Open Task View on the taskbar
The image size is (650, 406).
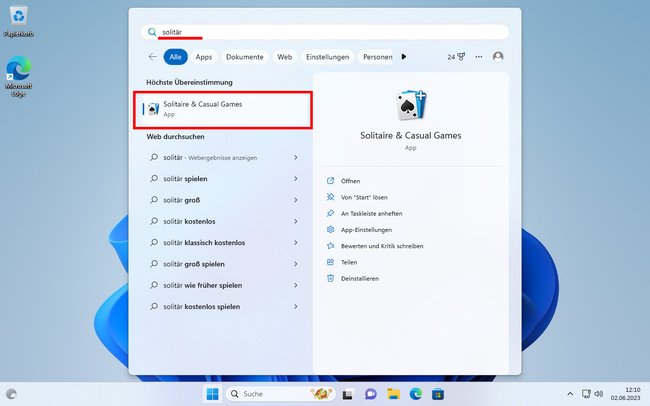click(347, 394)
